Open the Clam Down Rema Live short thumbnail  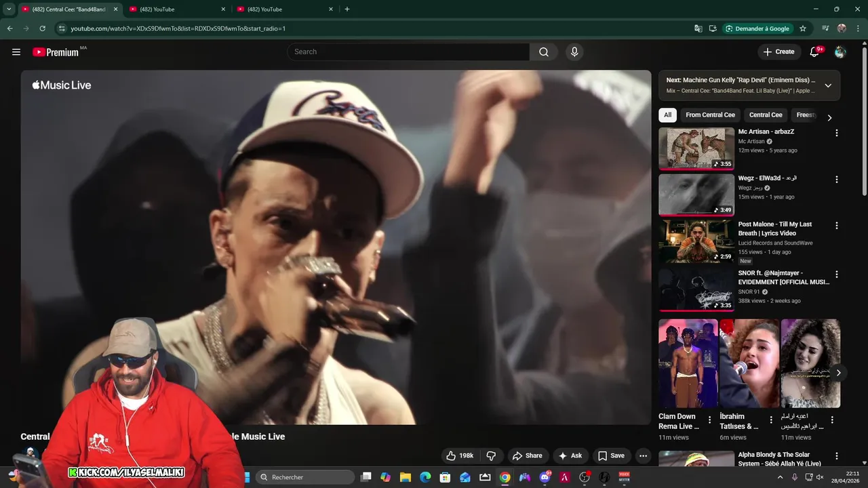(688, 363)
